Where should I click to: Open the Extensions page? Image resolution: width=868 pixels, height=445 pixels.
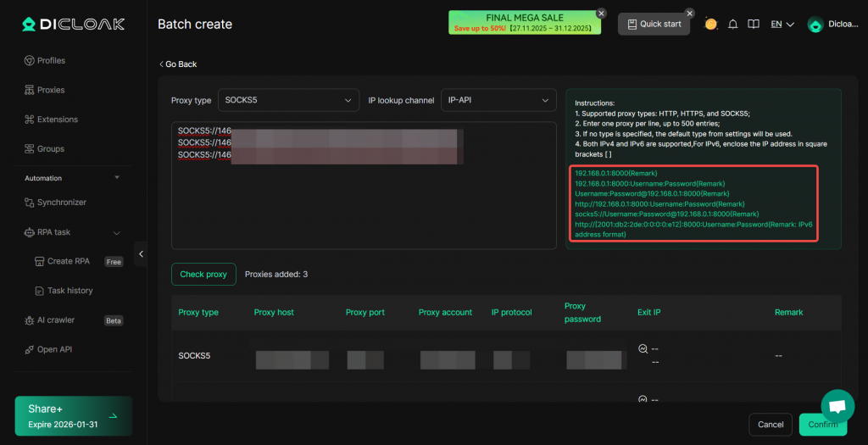tap(57, 120)
